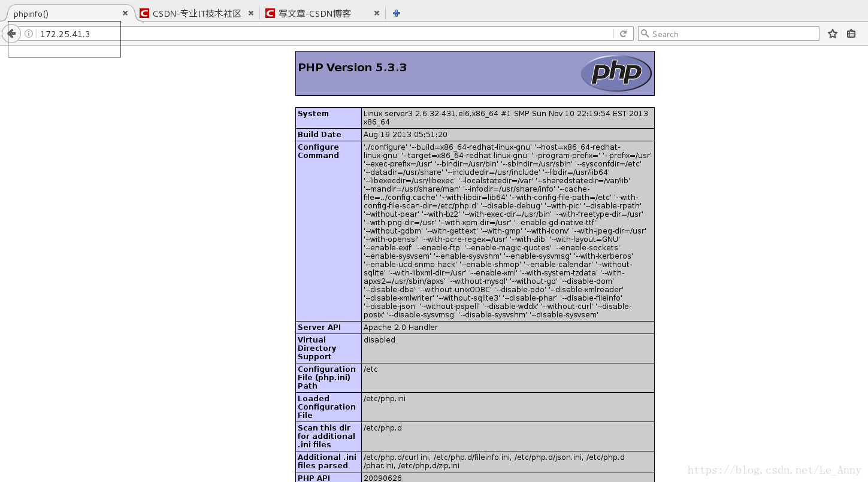Open a new tab with the plus icon
868x482 pixels.
pyautogui.click(x=397, y=13)
